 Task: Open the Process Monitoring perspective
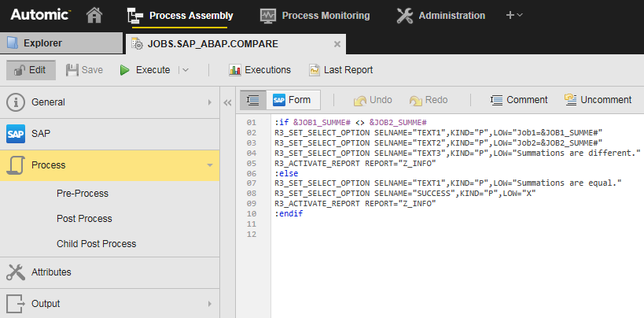tap(315, 15)
